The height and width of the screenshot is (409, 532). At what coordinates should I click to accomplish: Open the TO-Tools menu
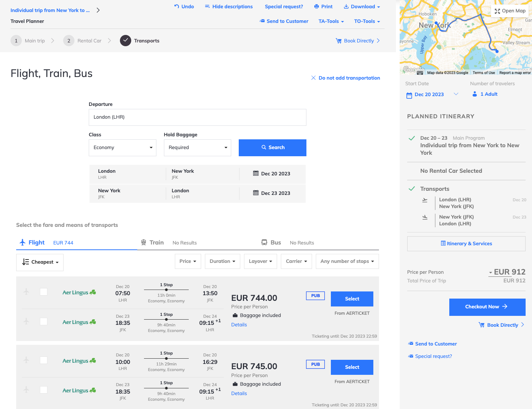click(367, 21)
